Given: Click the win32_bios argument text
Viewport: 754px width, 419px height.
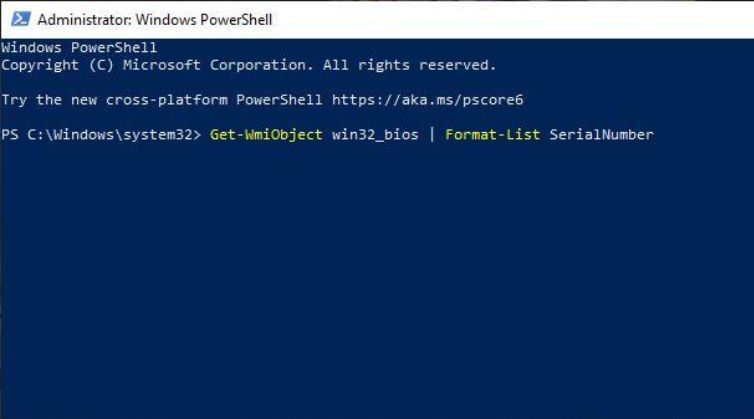Looking at the screenshot, I should (x=375, y=135).
